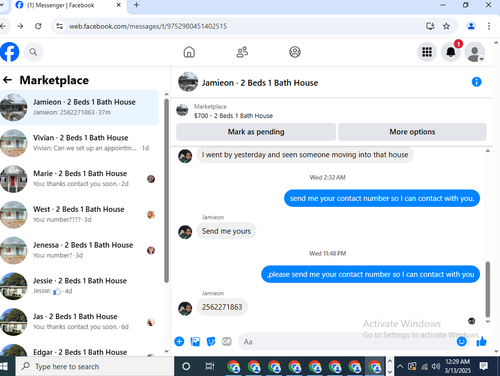Click the conversation list scrollbar
The image size is (500, 376).
point(166,190)
